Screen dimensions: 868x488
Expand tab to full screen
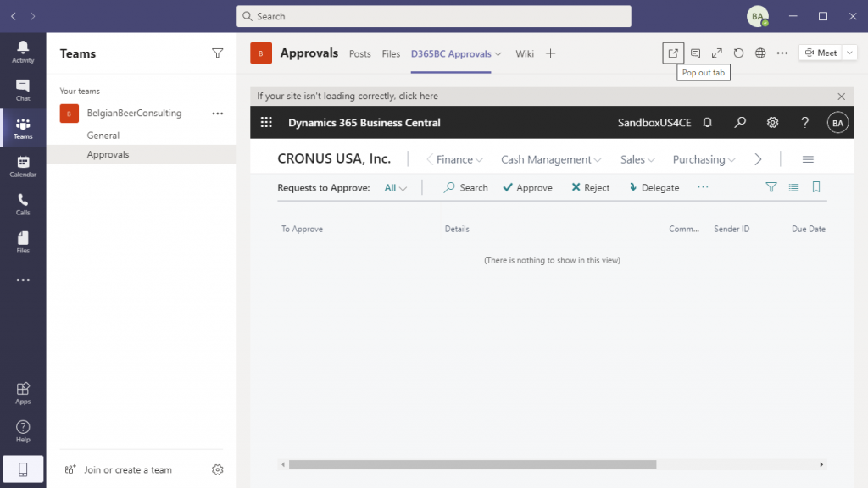coord(717,53)
